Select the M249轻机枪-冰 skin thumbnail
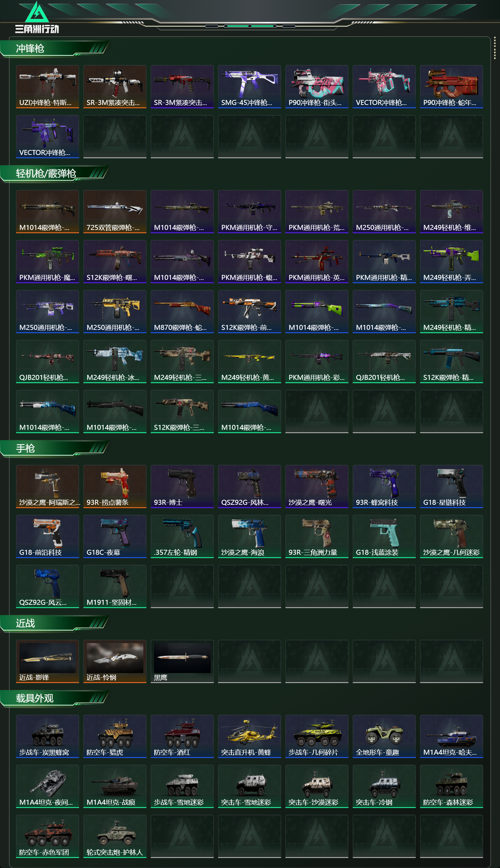Viewport: 500px width, 868px height. pos(115,362)
